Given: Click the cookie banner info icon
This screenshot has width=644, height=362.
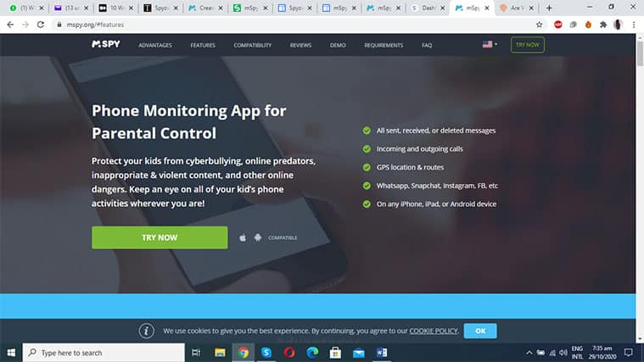Looking at the screenshot, I should (x=146, y=331).
